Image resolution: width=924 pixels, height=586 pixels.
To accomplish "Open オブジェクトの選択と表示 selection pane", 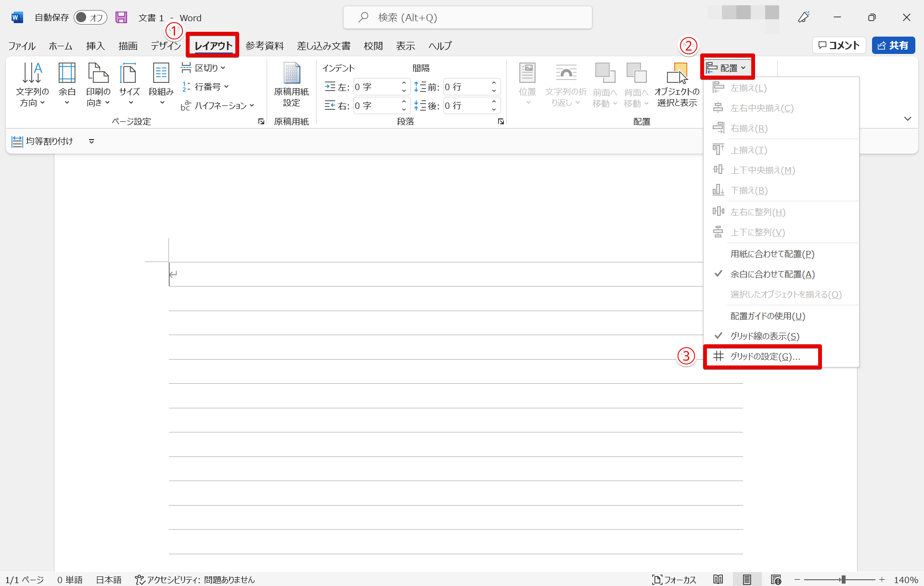I will pos(677,85).
